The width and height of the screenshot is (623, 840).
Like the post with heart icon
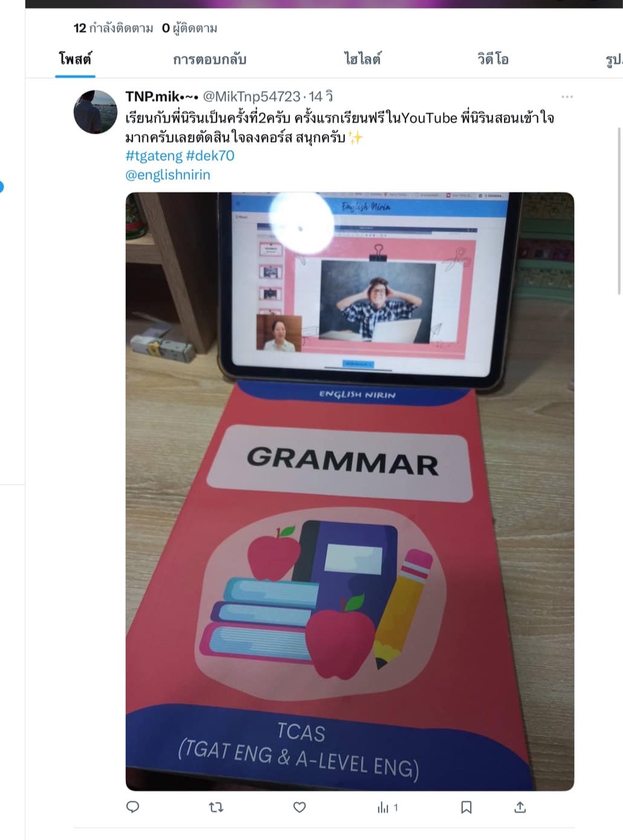(x=299, y=807)
